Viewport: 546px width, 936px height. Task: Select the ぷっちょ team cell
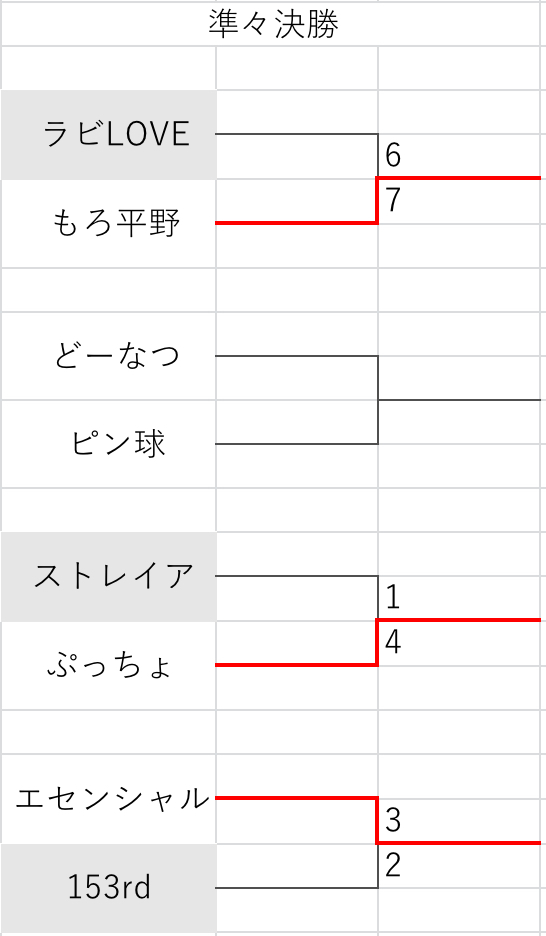pyautogui.click(x=109, y=665)
